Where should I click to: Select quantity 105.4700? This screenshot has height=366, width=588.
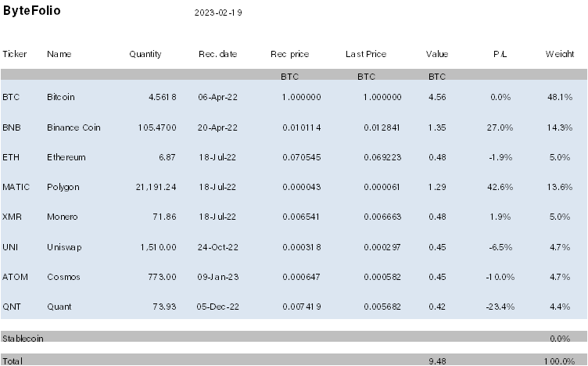(x=157, y=127)
